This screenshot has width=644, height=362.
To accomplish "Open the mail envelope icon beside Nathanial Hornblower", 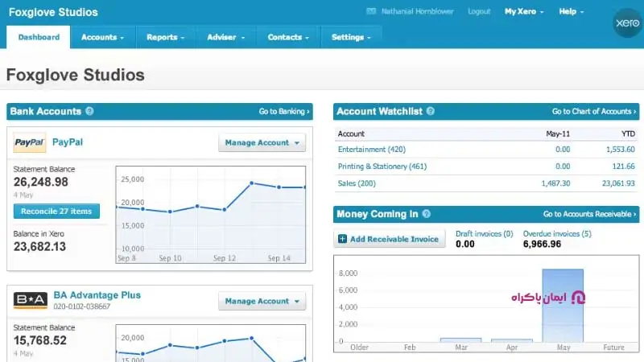I will point(371,11).
